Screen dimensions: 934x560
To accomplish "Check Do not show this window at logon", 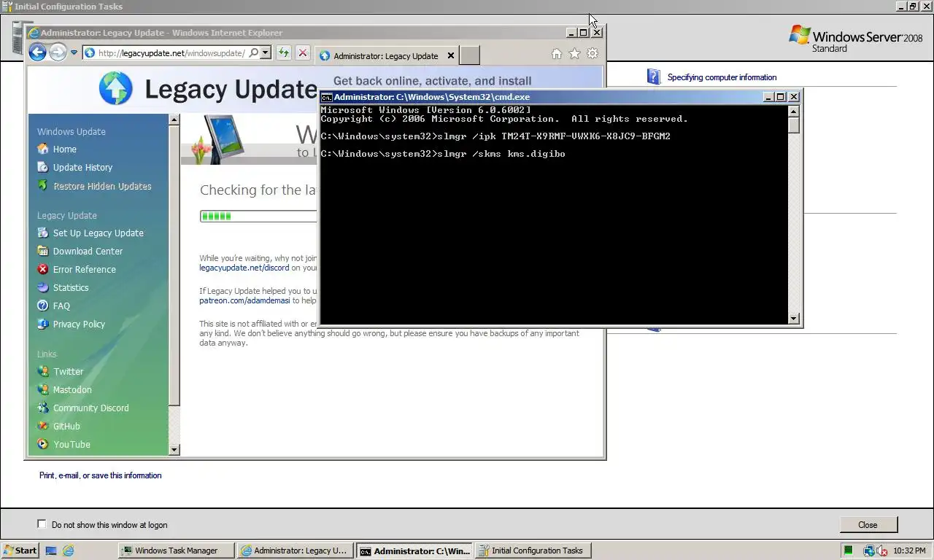I will (x=42, y=524).
